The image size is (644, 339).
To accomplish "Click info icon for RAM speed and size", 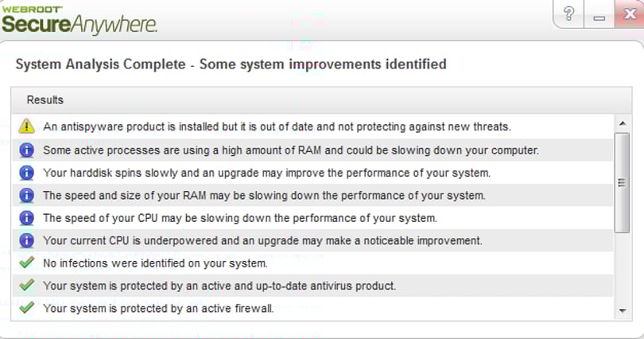I will click(x=27, y=195).
